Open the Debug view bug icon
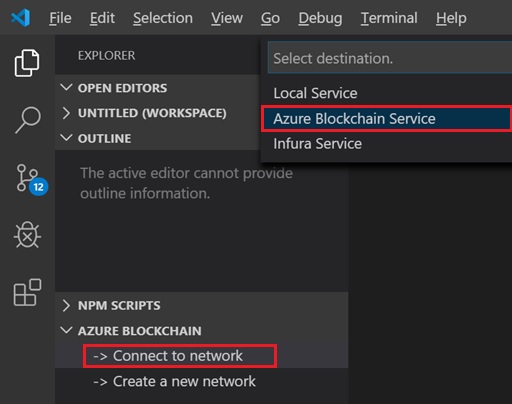Image resolution: width=512 pixels, height=404 pixels. [27, 235]
